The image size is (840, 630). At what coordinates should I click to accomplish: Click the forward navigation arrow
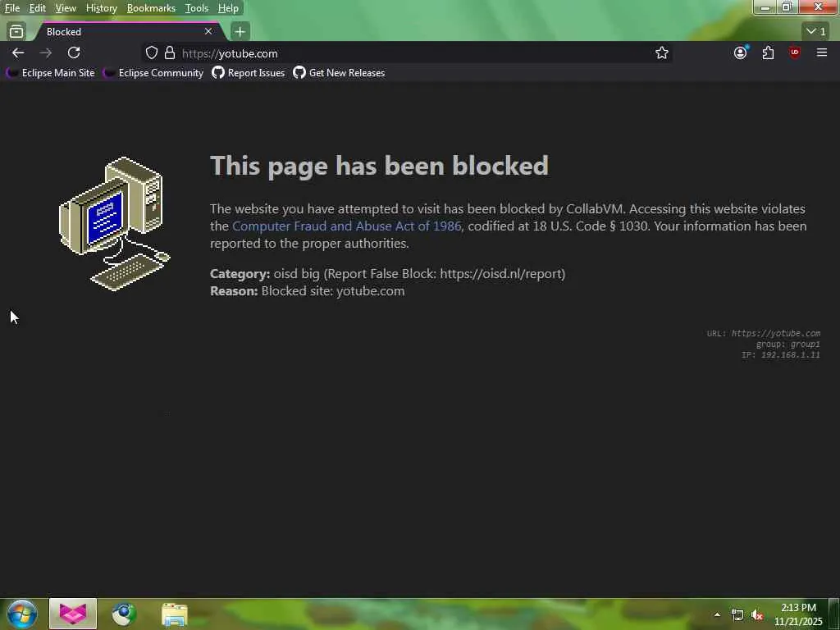click(x=46, y=53)
